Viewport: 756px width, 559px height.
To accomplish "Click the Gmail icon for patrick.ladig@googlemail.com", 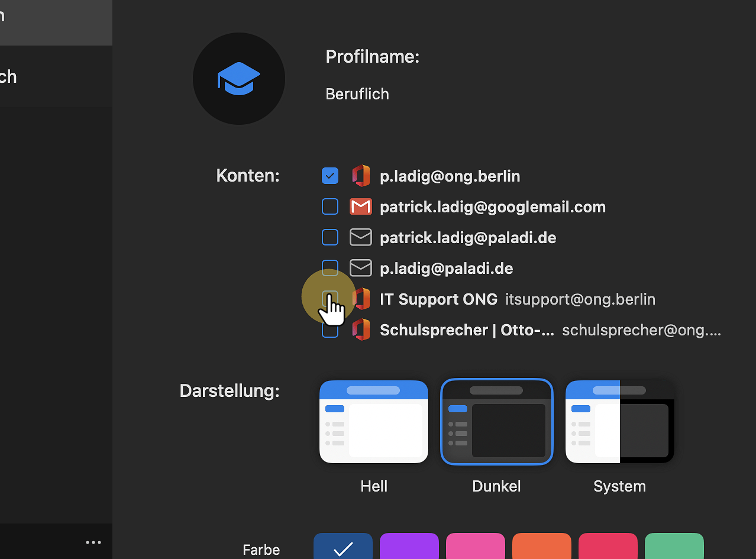I will pyautogui.click(x=361, y=207).
